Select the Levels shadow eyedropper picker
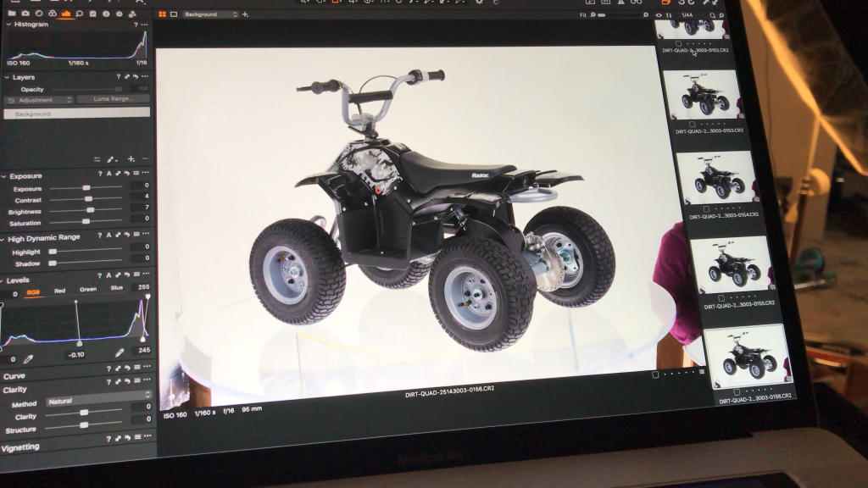Viewport: 868px width, 488px height. pyautogui.click(x=28, y=359)
